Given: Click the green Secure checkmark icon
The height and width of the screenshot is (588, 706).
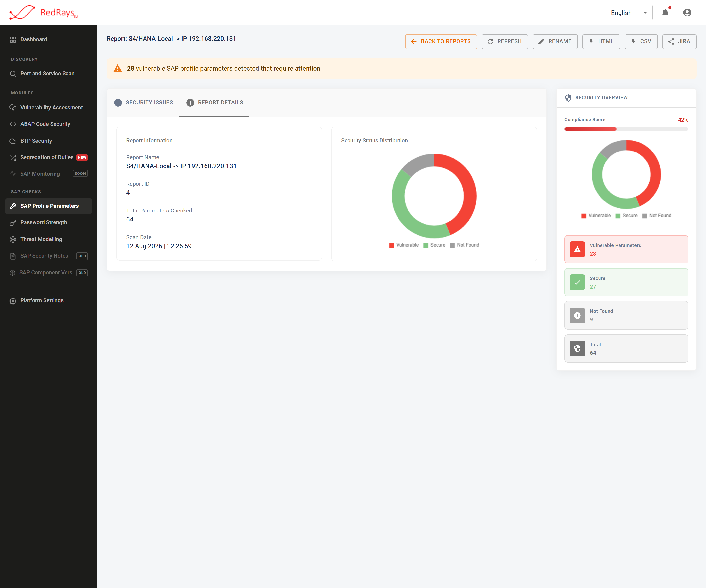Looking at the screenshot, I should tap(577, 282).
